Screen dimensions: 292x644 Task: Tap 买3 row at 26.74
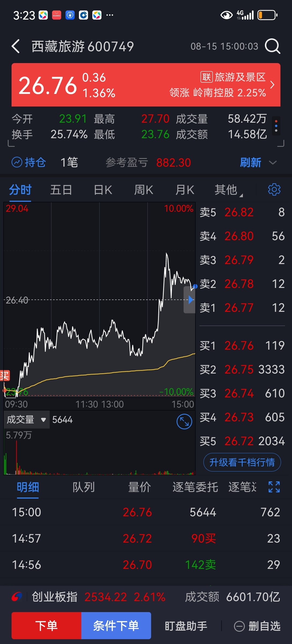pyautogui.click(x=242, y=393)
